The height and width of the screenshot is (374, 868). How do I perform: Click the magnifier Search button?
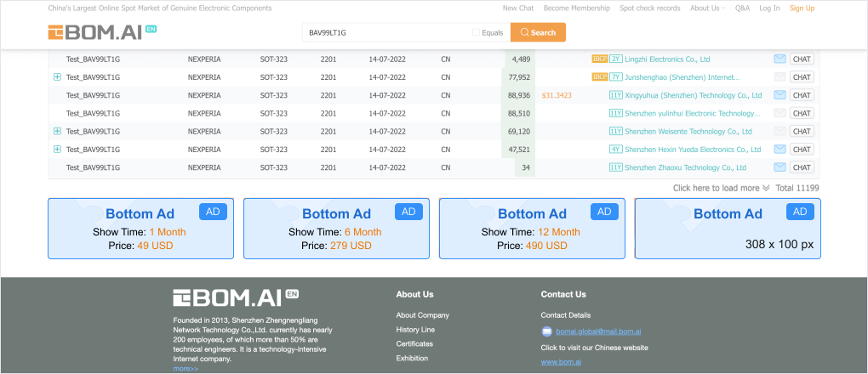538,32
